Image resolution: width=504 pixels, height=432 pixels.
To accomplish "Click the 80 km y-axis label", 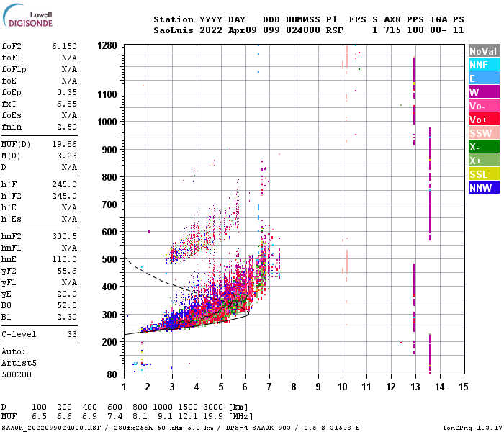I will [x=112, y=374].
